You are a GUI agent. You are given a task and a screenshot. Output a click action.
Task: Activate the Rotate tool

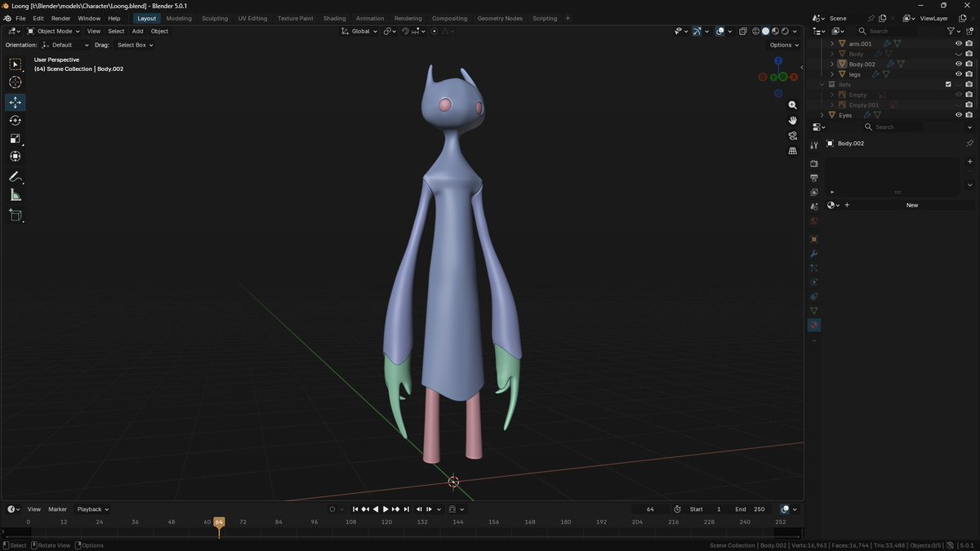coord(16,120)
